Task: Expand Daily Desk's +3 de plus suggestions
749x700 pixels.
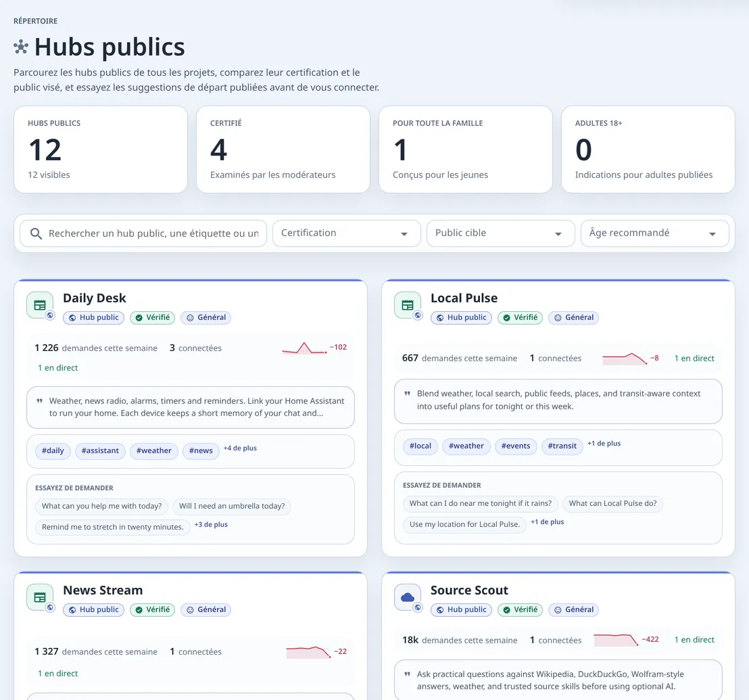Action: (x=211, y=525)
